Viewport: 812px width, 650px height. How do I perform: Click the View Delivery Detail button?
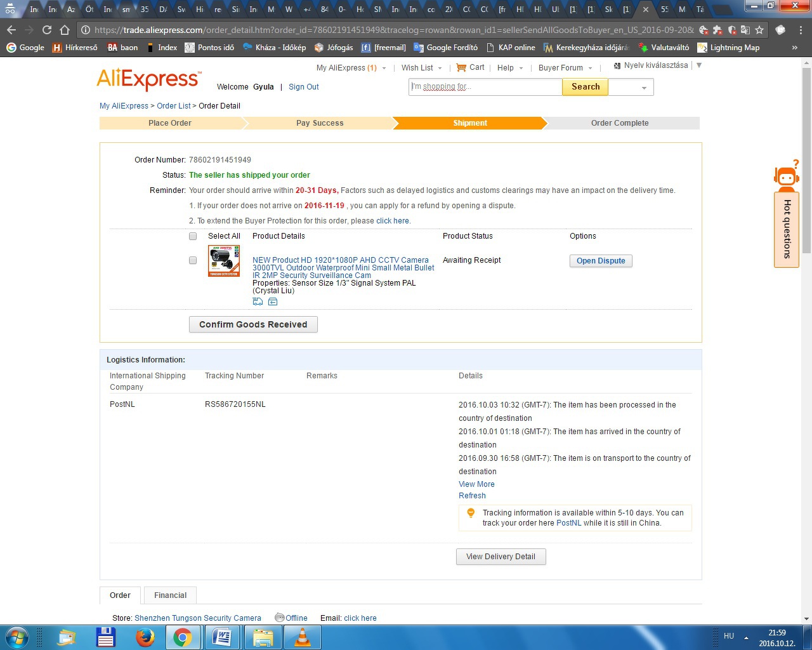tap(501, 557)
